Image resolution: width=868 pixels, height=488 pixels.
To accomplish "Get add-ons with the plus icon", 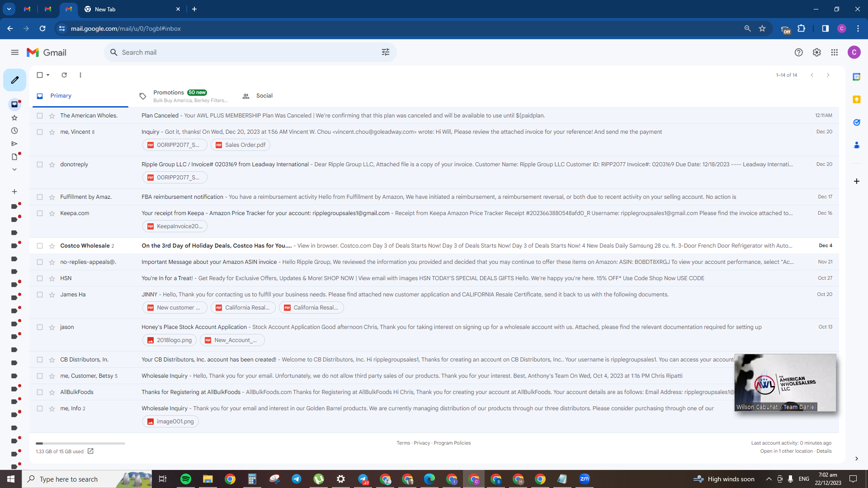I will pyautogui.click(x=857, y=181).
